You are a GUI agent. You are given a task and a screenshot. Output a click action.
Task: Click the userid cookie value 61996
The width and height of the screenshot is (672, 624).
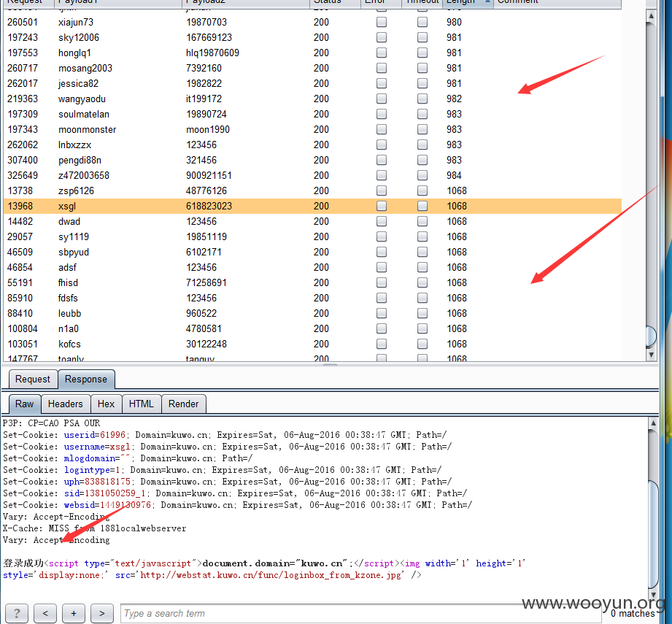(x=112, y=435)
